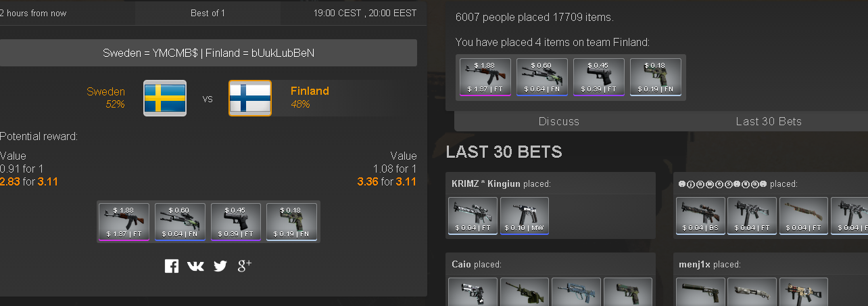The image size is (868, 306).
Task: Click the Finland team name link
Action: click(310, 91)
